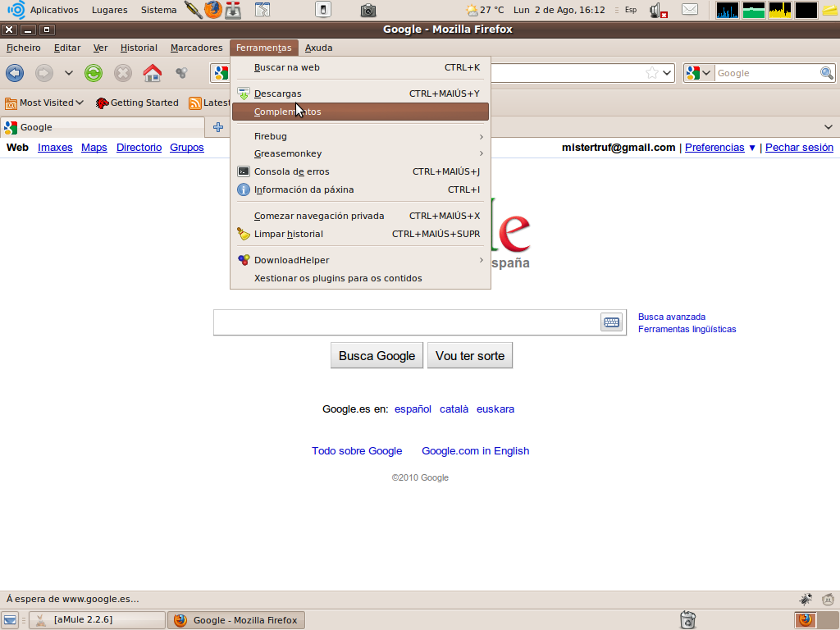Click the Busca Google button

pyautogui.click(x=377, y=356)
